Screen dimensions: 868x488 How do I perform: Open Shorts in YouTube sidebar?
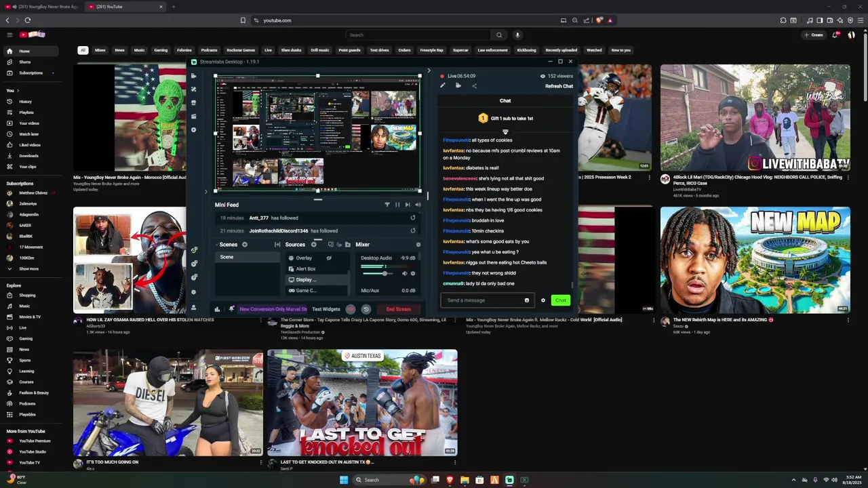[30, 62]
